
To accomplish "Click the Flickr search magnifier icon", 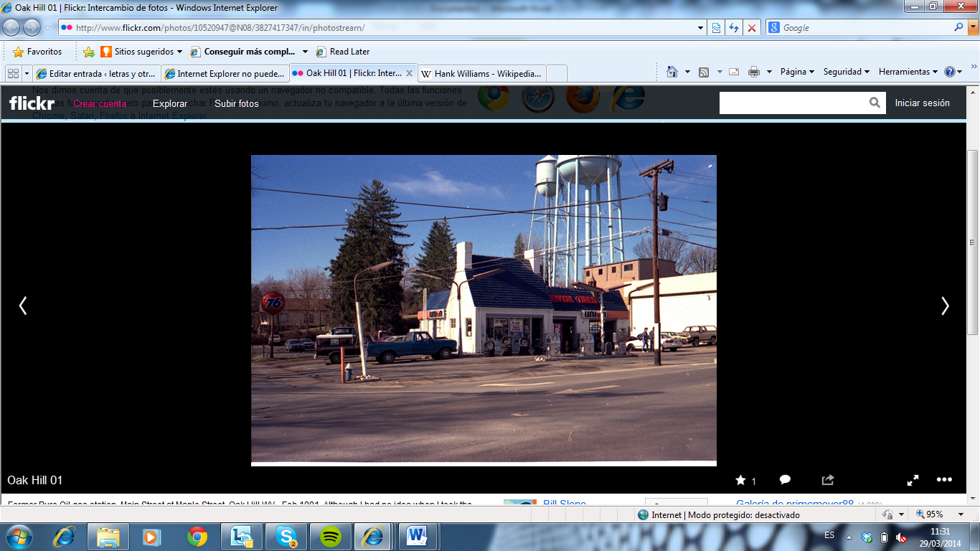I will click(x=875, y=103).
